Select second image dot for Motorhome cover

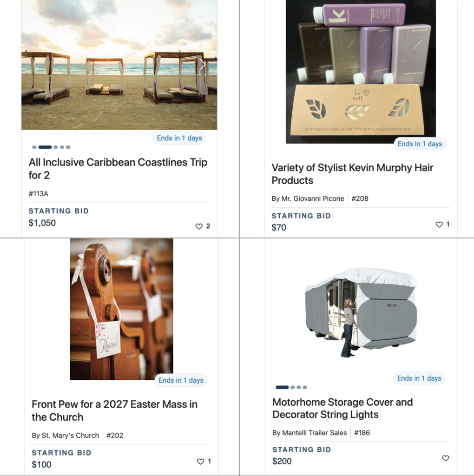[x=293, y=387]
